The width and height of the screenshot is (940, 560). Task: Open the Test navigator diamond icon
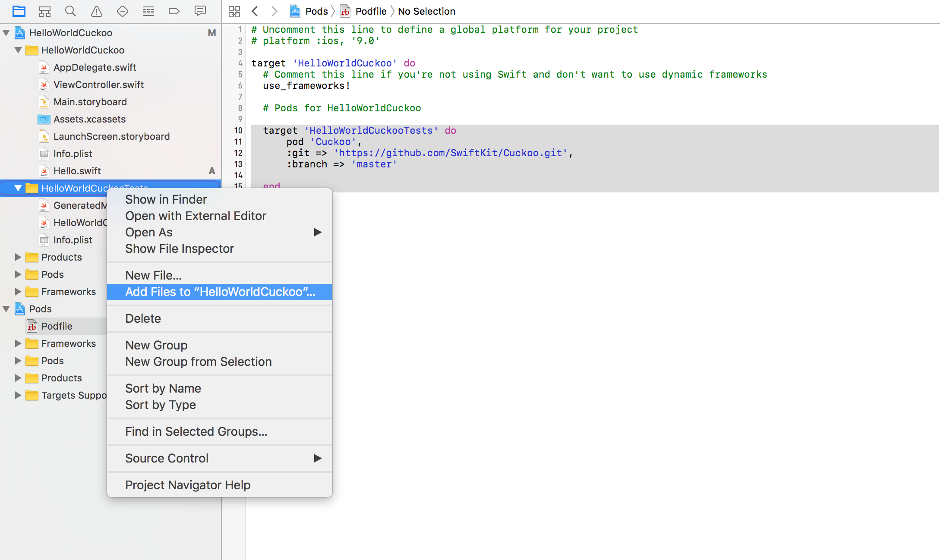pos(123,11)
